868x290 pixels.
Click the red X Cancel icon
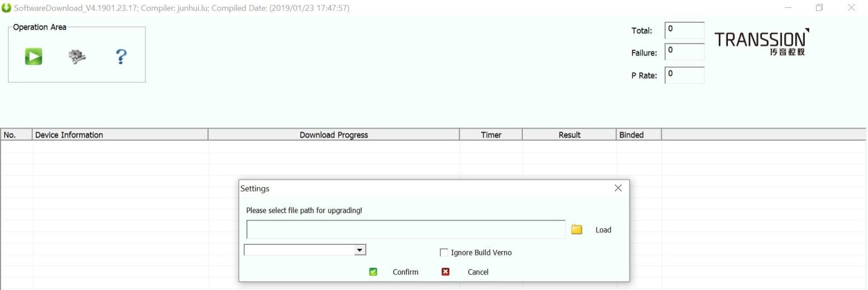[x=445, y=272]
